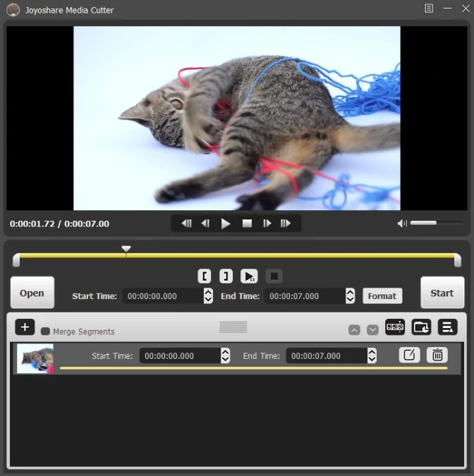The image size is (474, 476).
Task: Open the film-strip tool icon in segment toolbar
Action: click(x=395, y=327)
